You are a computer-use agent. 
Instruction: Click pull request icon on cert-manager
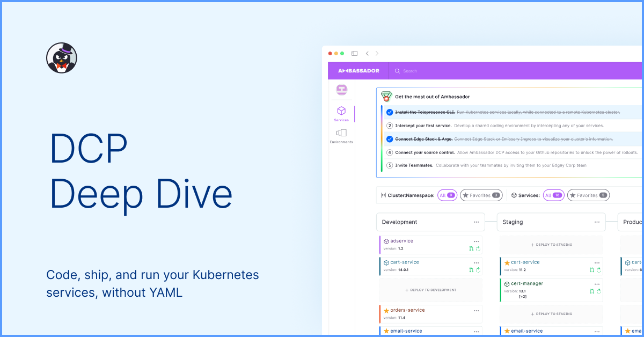pyautogui.click(x=592, y=291)
